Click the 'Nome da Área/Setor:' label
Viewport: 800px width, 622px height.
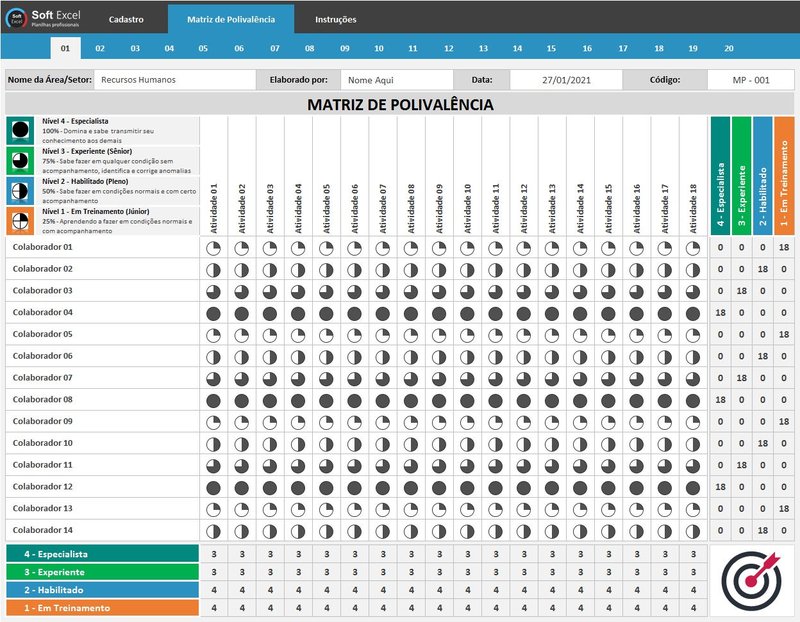tap(50, 80)
